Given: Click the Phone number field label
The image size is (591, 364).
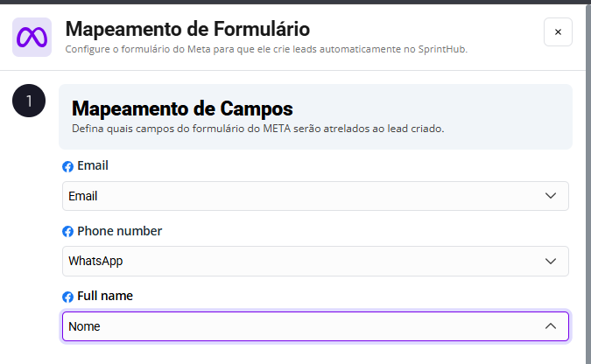Looking at the screenshot, I should pos(119,231).
